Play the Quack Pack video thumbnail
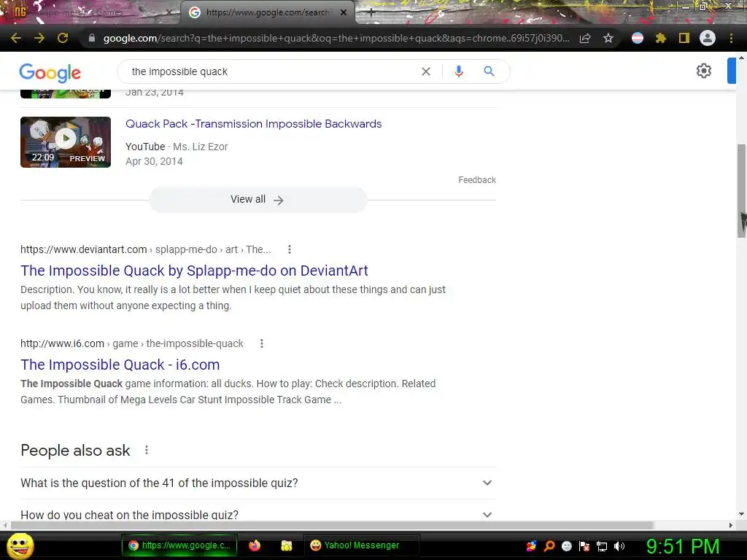747x560 pixels. [66, 142]
